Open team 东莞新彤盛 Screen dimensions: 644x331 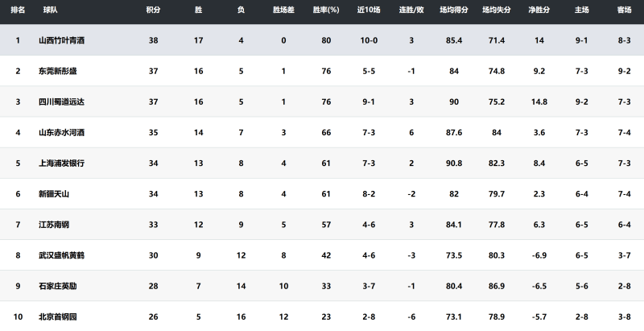(x=57, y=71)
